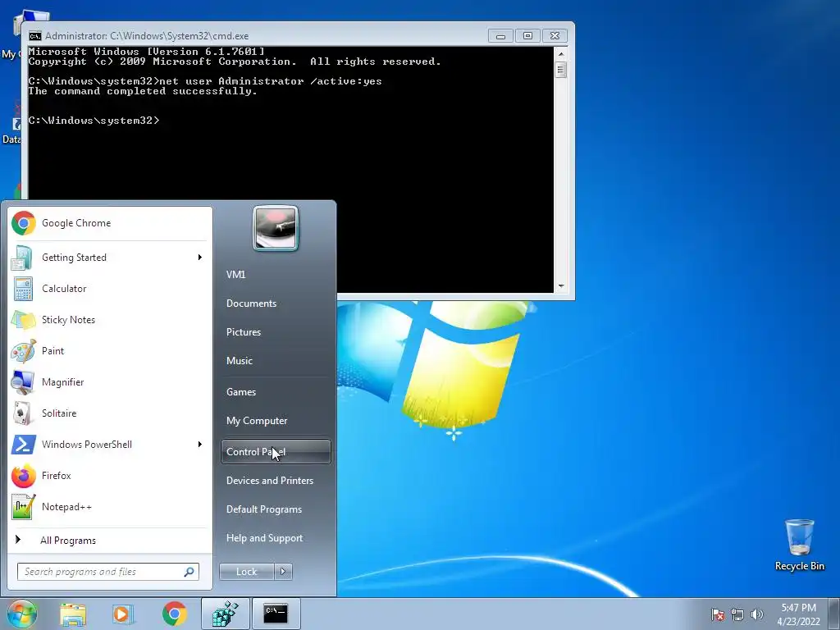840x630 pixels.
Task: Open Sticky Notes program
Action: (x=109, y=320)
